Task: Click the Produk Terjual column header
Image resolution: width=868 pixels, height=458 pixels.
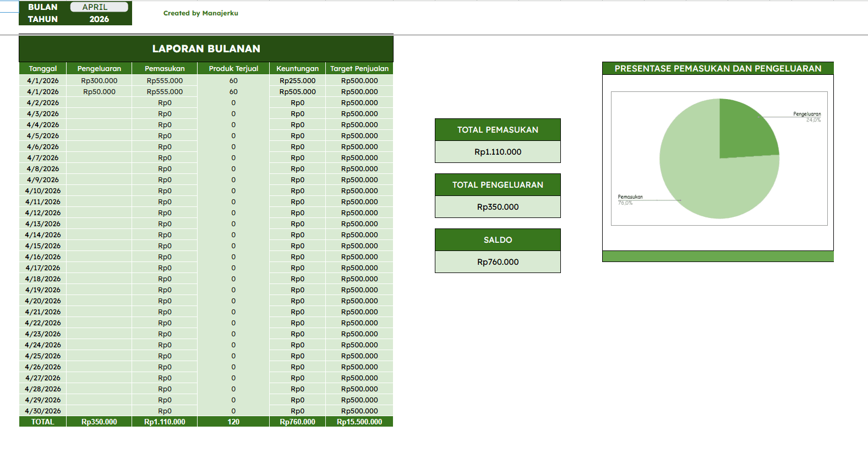Action: tap(233, 69)
